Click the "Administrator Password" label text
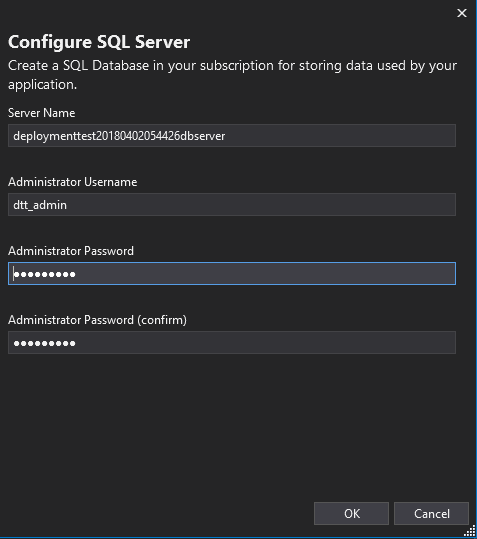 point(71,251)
